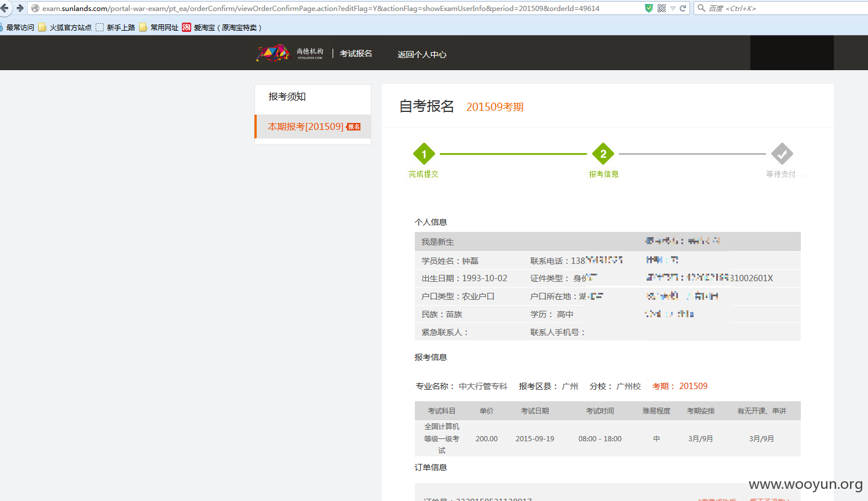
Task: Select step 2 报考信息 diamond marker
Action: (603, 154)
